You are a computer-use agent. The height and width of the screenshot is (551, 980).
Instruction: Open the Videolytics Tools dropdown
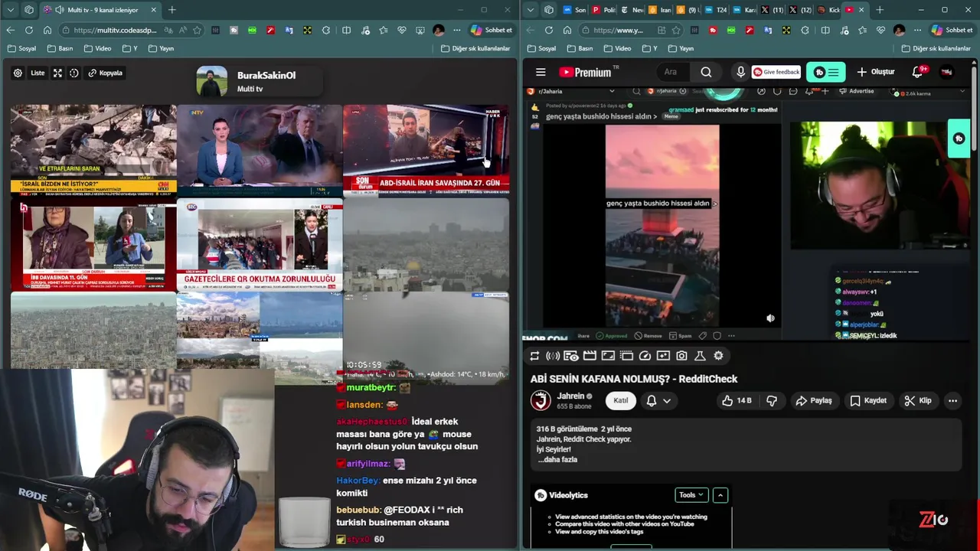pyautogui.click(x=691, y=495)
